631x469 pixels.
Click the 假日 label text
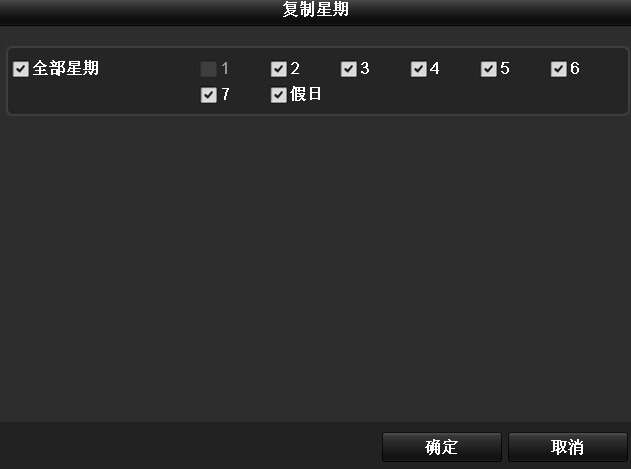pos(305,94)
